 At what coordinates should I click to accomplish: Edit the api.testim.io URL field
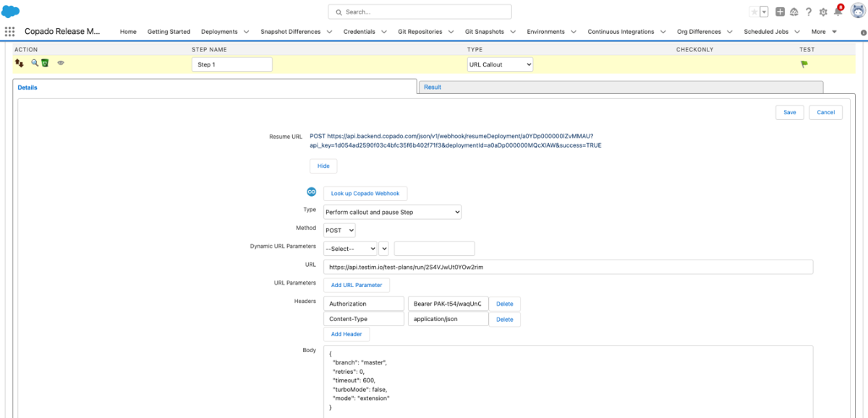point(568,267)
